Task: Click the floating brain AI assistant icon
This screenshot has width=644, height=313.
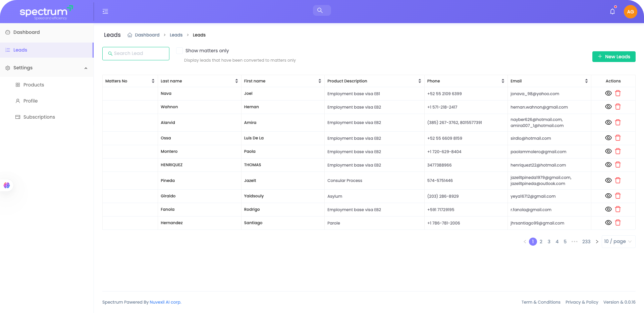Action: click(x=7, y=185)
